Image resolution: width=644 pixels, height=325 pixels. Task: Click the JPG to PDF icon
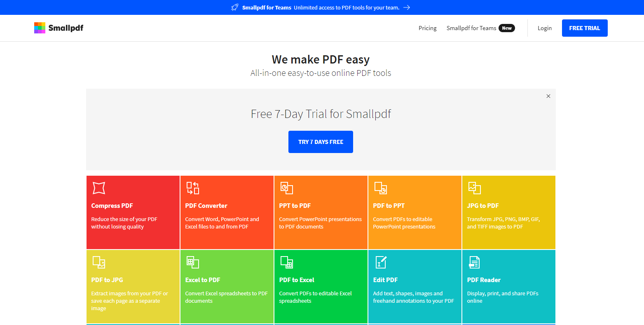(x=475, y=188)
